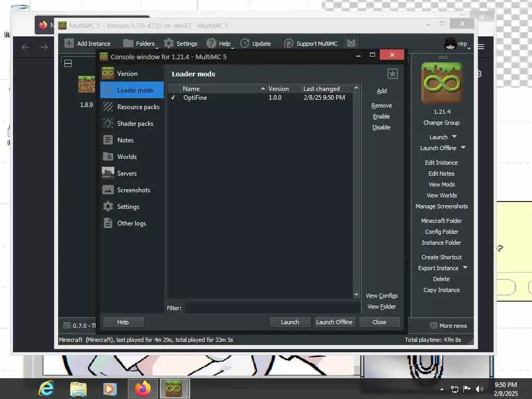Screen dimensions: 532x399
Task: Open File Explorer from taskbar
Action: pos(78,389)
